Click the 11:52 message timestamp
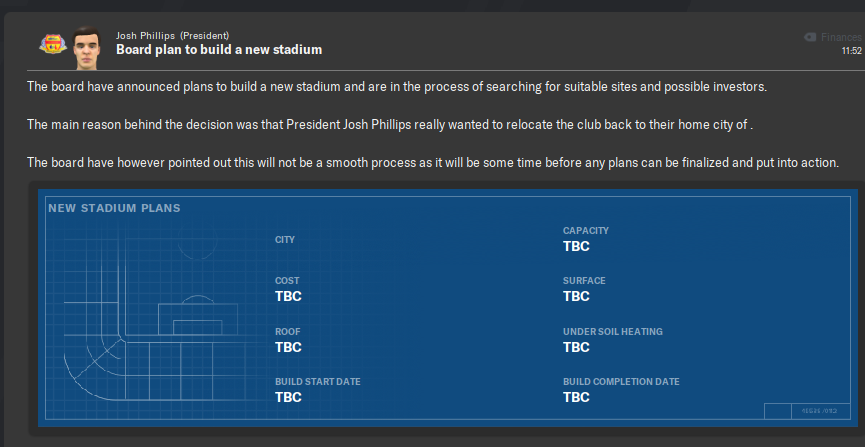 [x=851, y=51]
